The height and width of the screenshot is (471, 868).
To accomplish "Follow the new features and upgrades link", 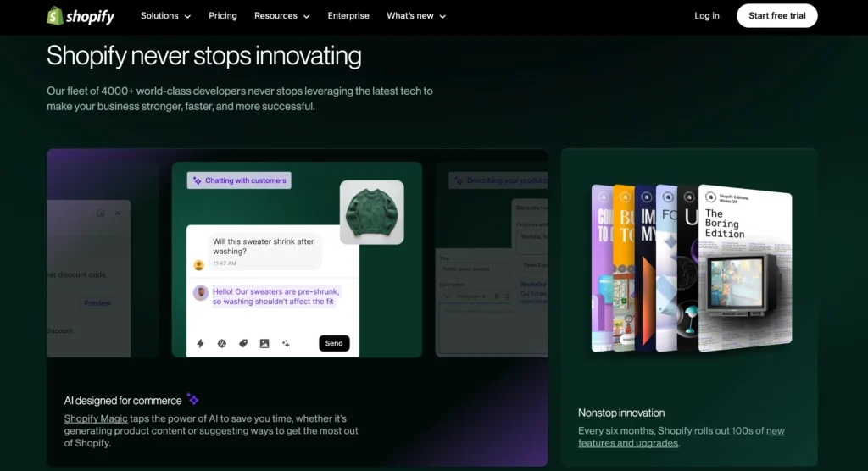I will click(775, 431).
